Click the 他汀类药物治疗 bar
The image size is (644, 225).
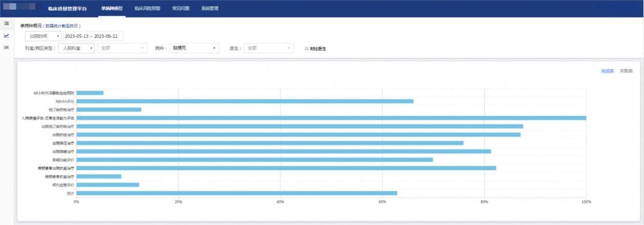click(x=109, y=109)
